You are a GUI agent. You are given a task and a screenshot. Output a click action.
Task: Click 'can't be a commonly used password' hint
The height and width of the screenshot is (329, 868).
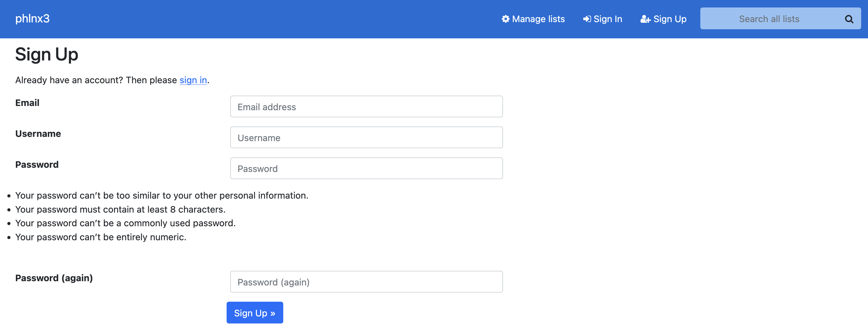[x=125, y=223]
